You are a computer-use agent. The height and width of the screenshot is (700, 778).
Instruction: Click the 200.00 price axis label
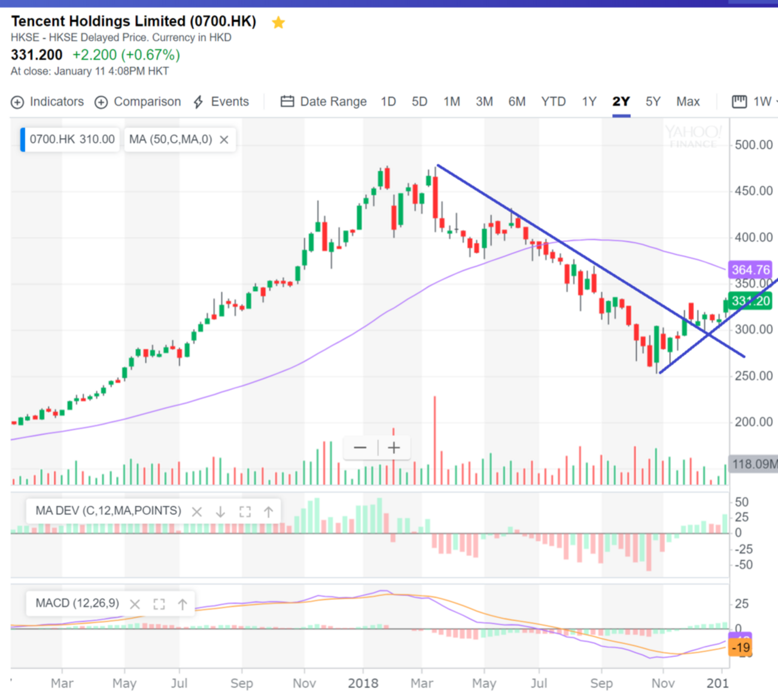pos(754,422)
